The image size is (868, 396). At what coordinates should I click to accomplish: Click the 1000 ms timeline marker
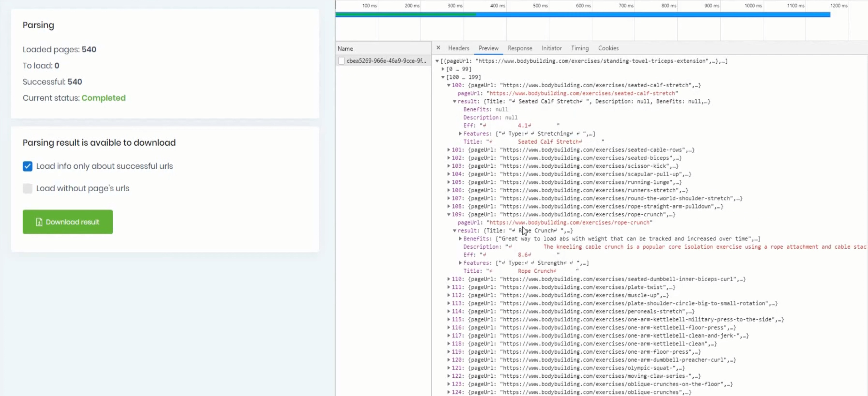(x=753, y=6)
